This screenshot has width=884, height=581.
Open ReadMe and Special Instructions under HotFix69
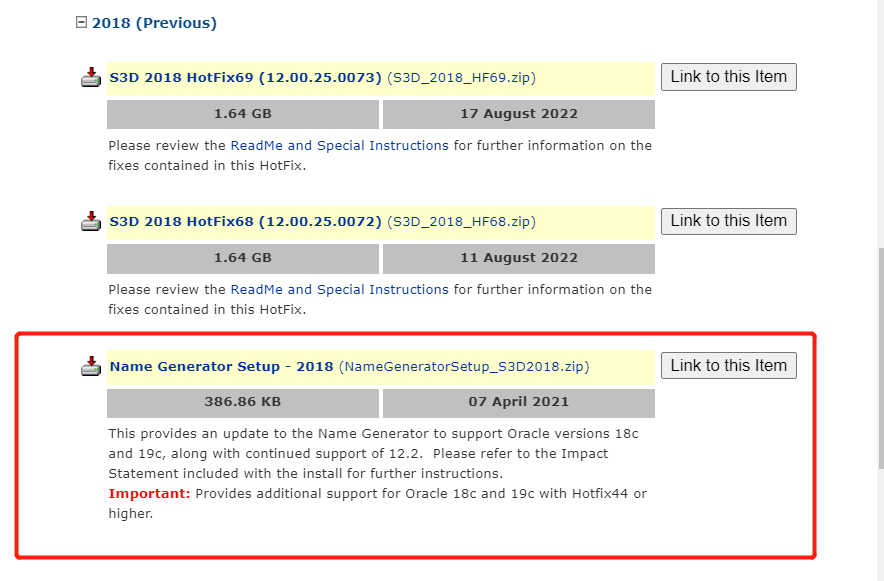(339, 145)
